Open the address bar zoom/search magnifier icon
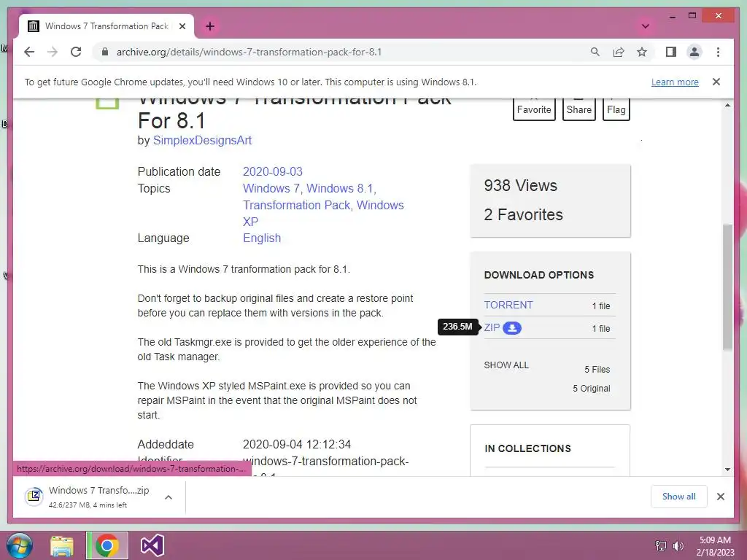This screenshot has height=560, width=747. point(595,52)
